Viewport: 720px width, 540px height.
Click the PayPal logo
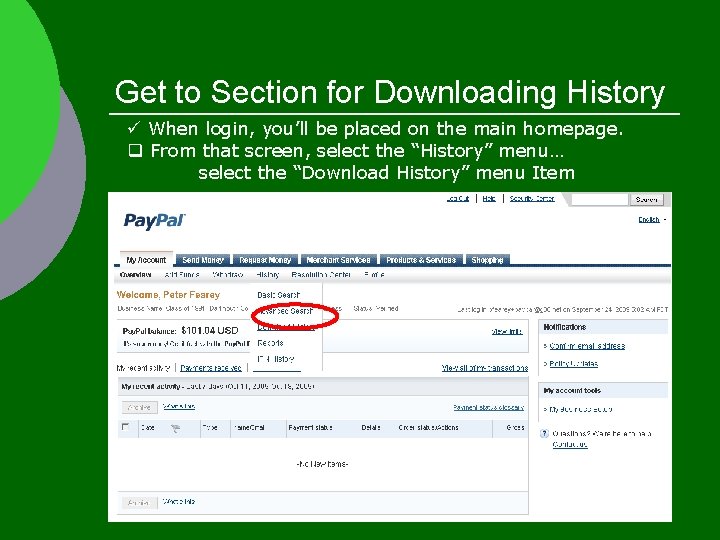(154, 221)
